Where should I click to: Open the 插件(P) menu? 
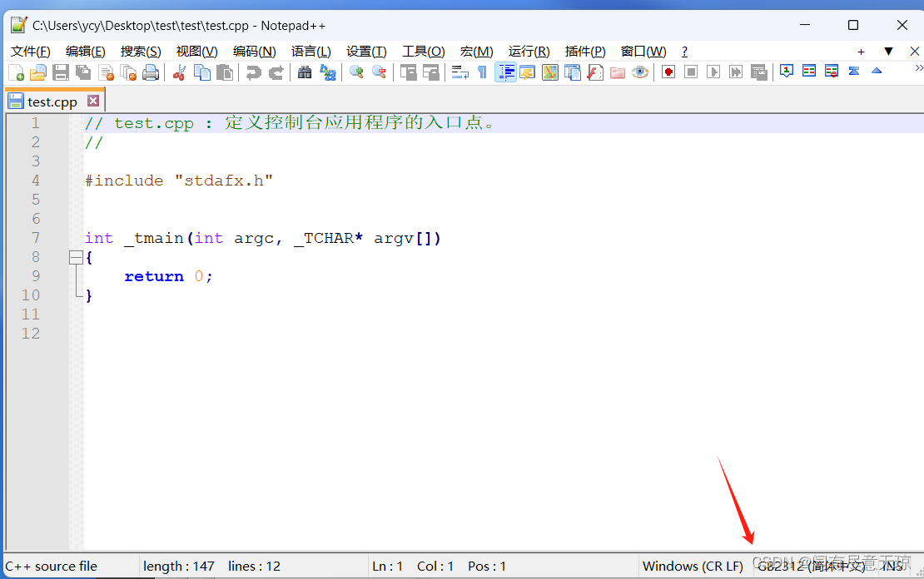585,52
